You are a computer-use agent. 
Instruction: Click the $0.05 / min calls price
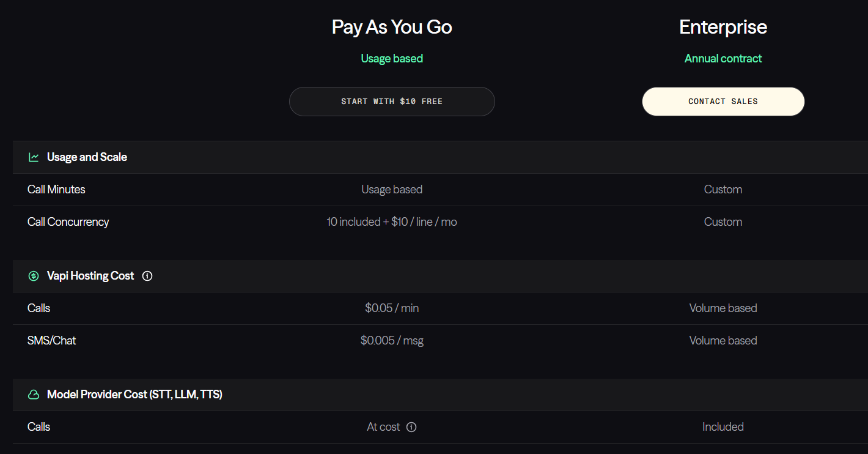pyautogui.click(x=392, y=308)
